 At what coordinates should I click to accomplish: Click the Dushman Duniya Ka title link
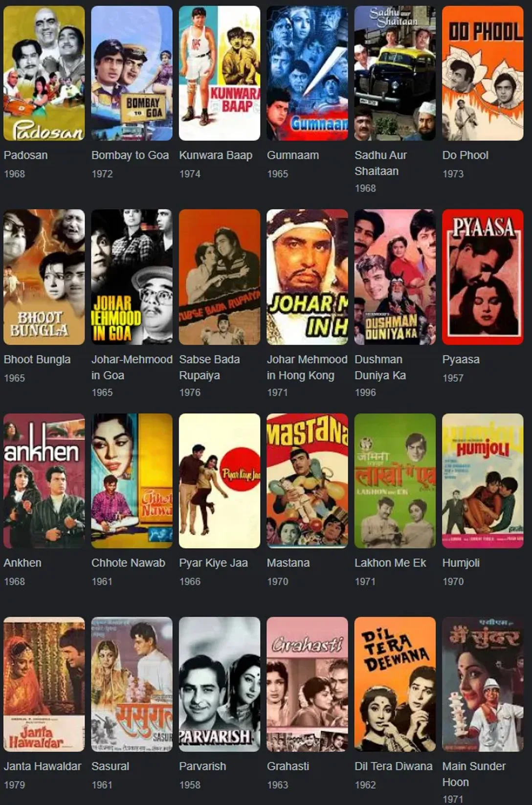380,367
